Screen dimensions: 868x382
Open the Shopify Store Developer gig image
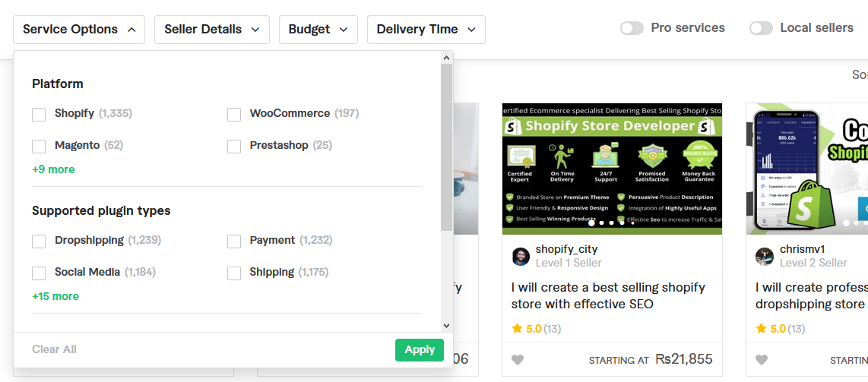pos(613,169)
